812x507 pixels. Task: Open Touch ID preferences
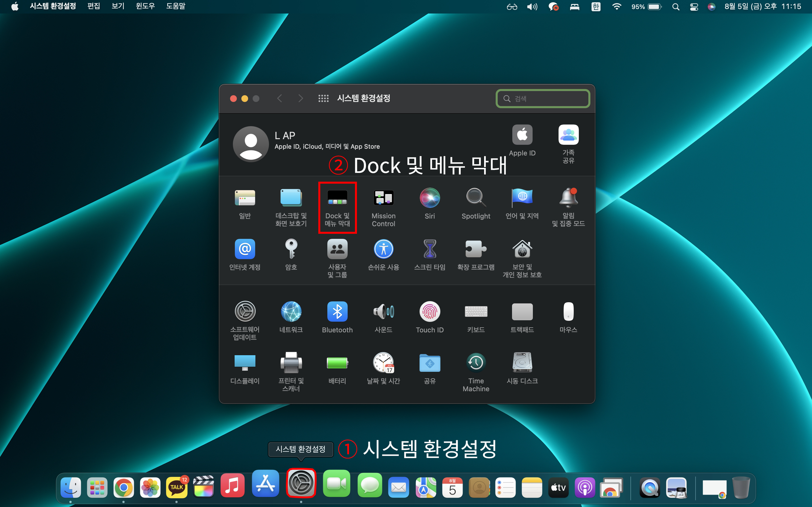pos(429,317)
